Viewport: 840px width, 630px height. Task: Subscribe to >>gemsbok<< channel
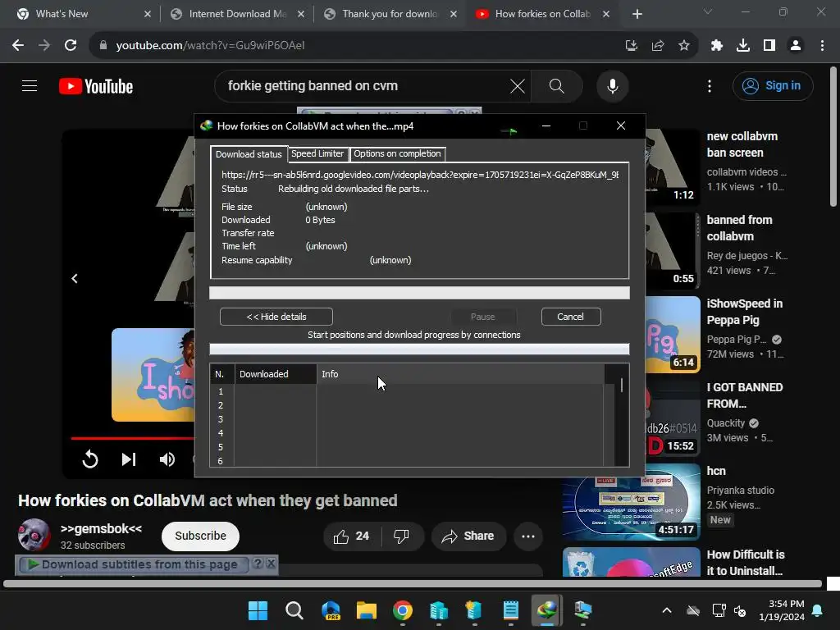click(x=200, y=536)
